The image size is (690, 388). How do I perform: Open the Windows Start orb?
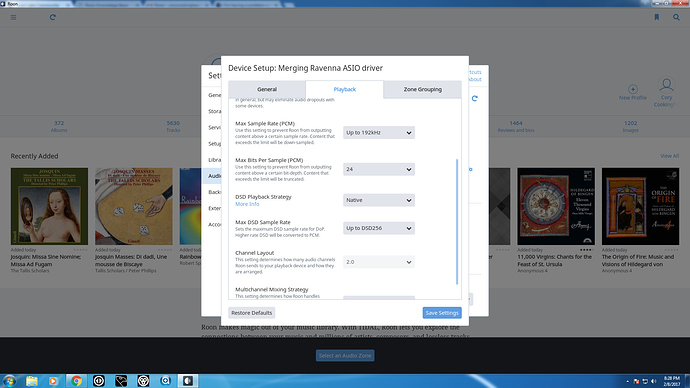pos(9,381)
